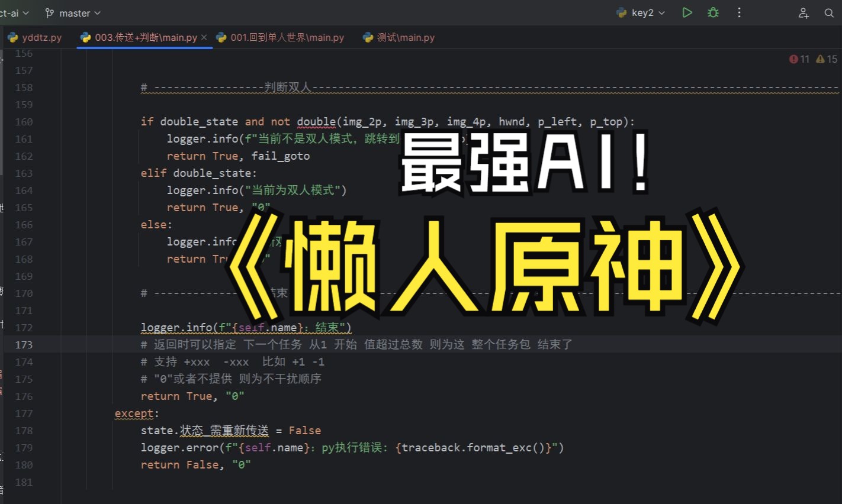
Task: Click the Python icon on 测试\main.py tab
Action: pos(368,37)
